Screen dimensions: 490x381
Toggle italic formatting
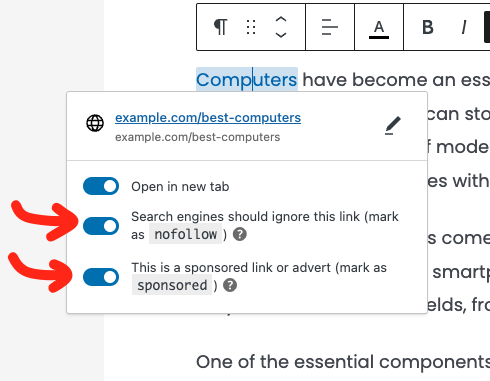pos(464,27)
